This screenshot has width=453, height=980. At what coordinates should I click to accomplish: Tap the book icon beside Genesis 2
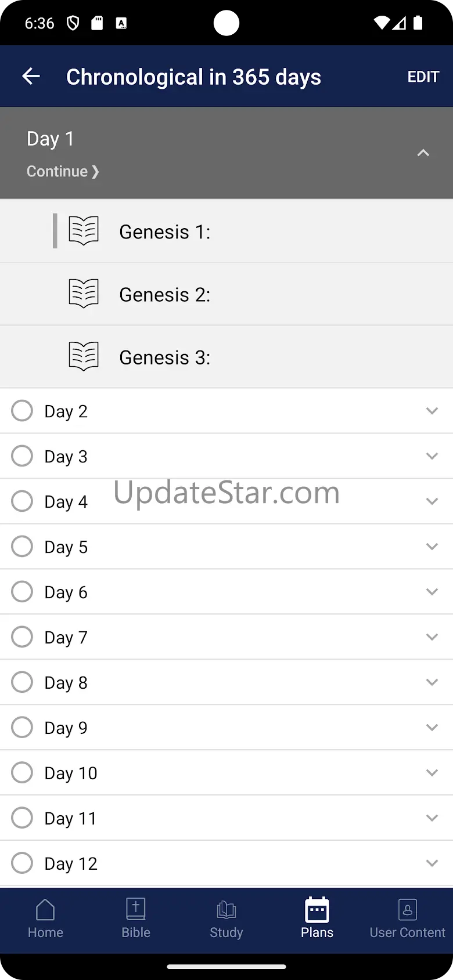click(84, 294)
